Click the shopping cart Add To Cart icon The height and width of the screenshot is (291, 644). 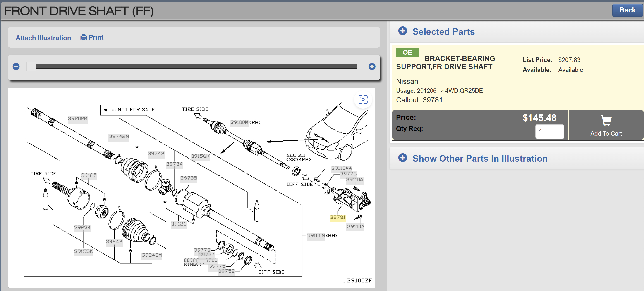606,121
